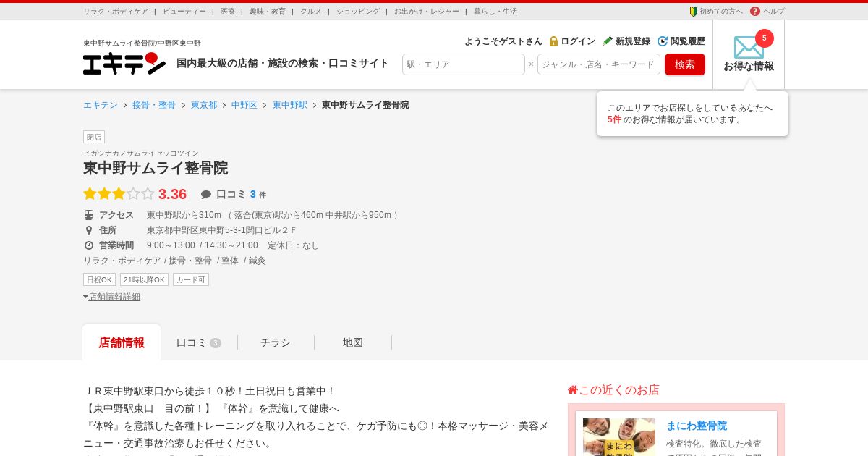Click the 21時以降OK tag

[x=144, y=279]
